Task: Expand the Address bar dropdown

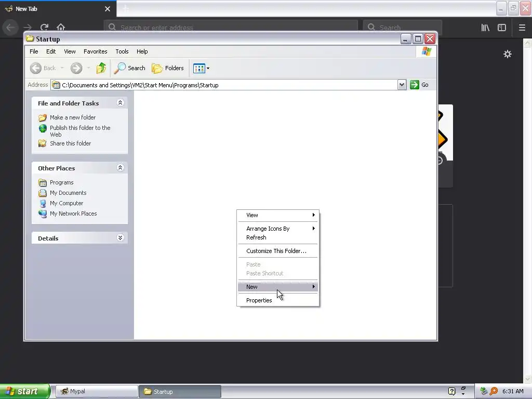Action: [x=402, y=85]
